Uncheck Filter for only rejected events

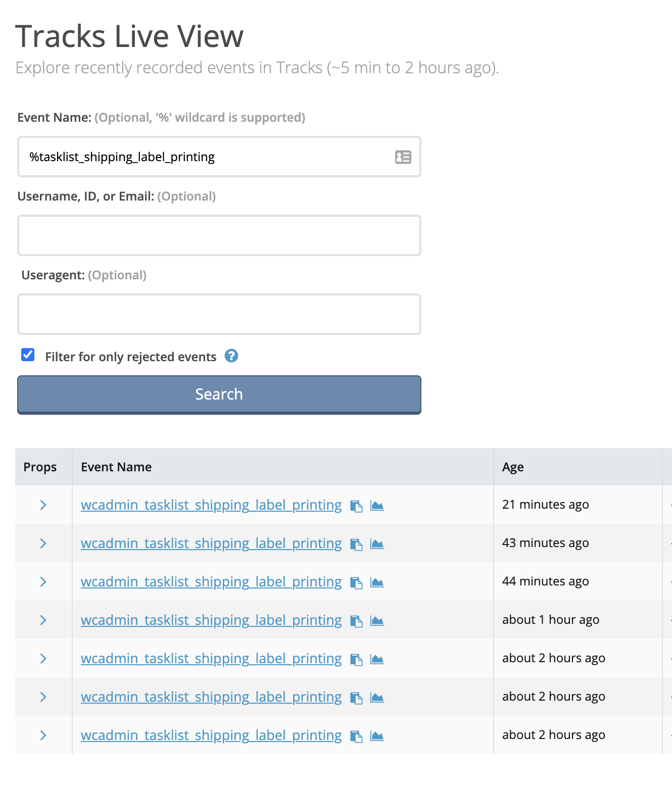28,355
